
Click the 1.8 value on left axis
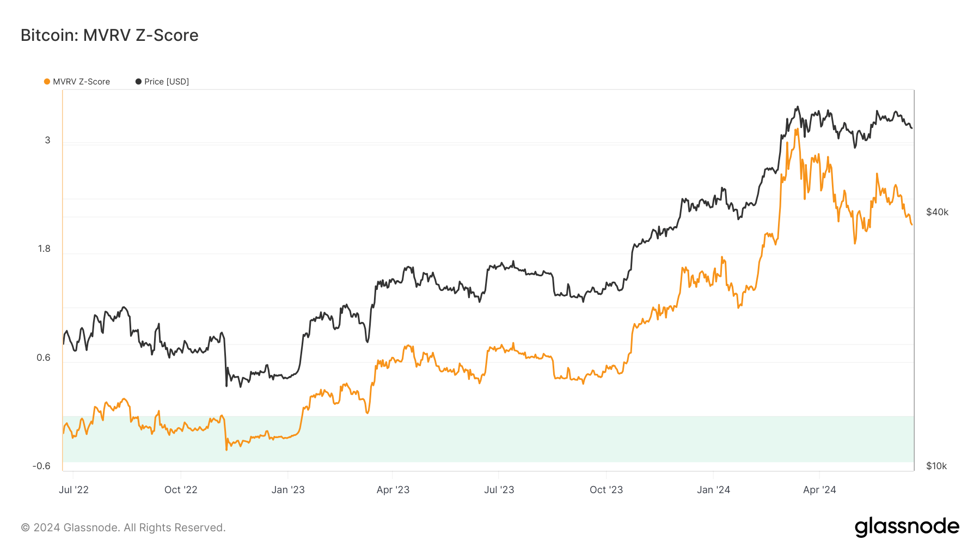pyautogui.click(x=44, y=248)
